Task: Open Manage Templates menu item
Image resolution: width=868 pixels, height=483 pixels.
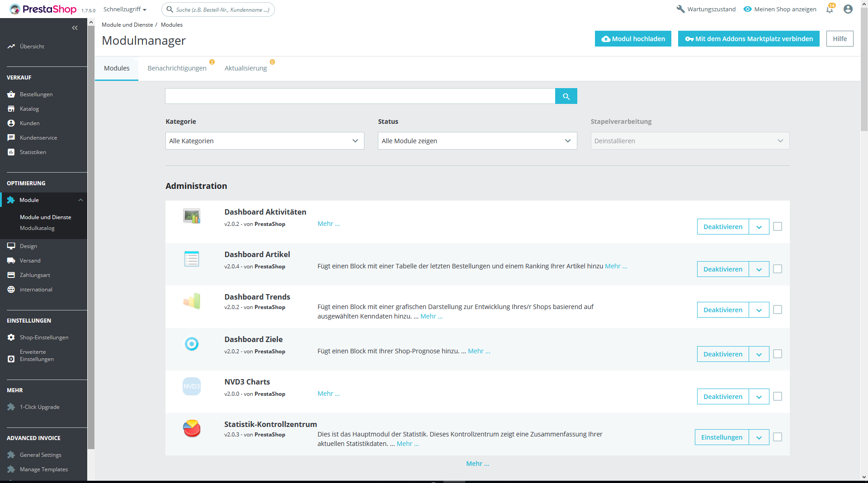Action: [44, 469]
